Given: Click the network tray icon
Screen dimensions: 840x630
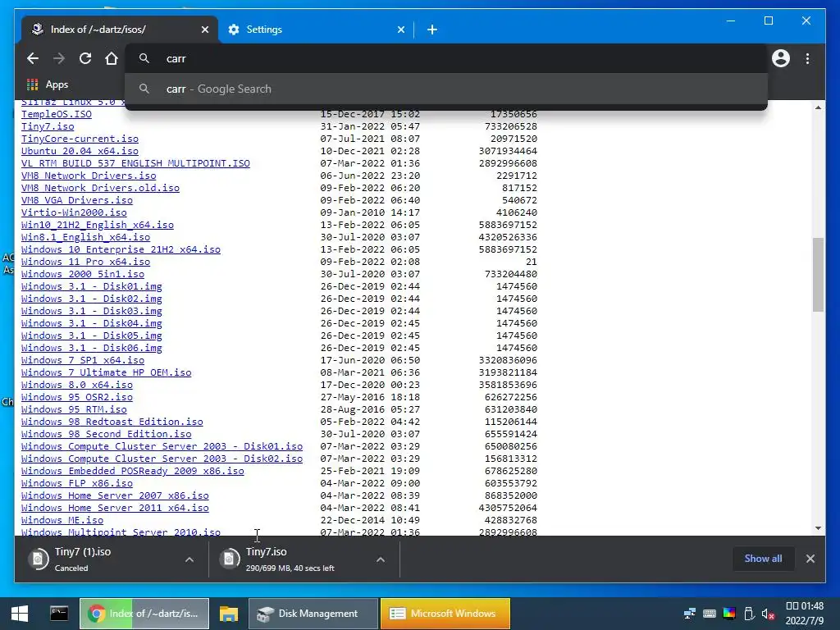Looking at the screenshot, I should click(689, 614).
